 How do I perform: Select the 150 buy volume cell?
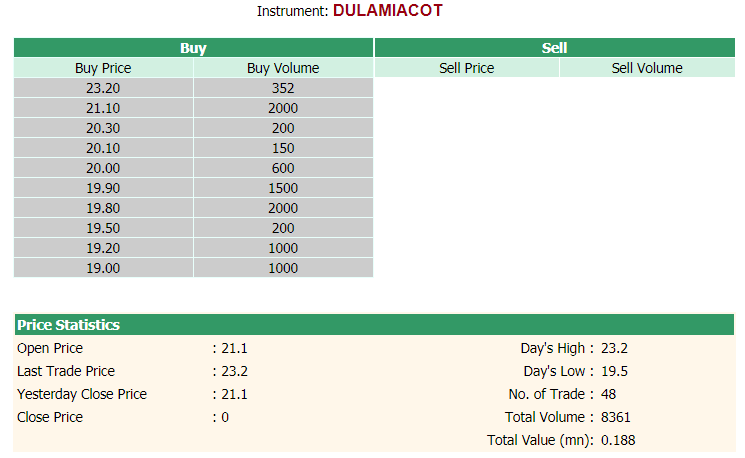(x=283, y=148)
